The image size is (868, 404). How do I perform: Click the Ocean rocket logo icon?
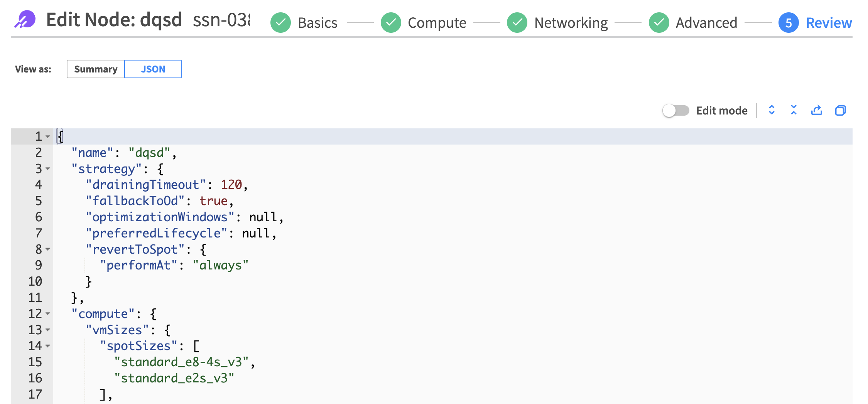25,19
